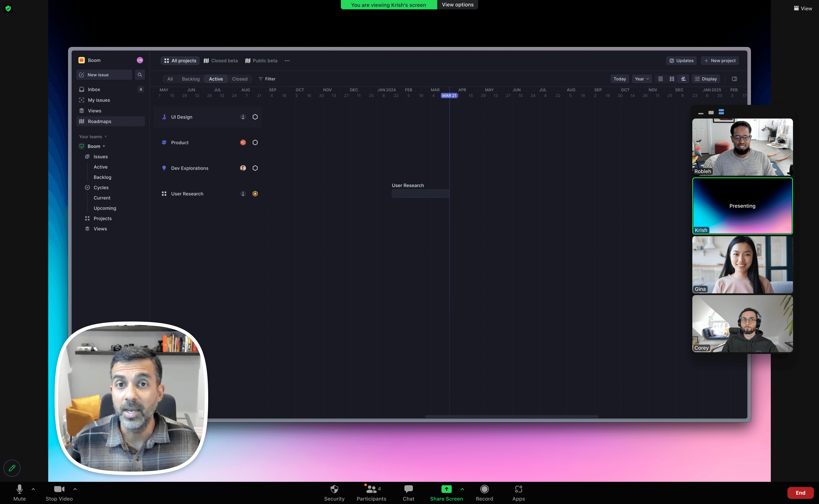Click the MAR 21 today marker
The height and width of the screenshot is (504, 819).
(x=449, y=96)
